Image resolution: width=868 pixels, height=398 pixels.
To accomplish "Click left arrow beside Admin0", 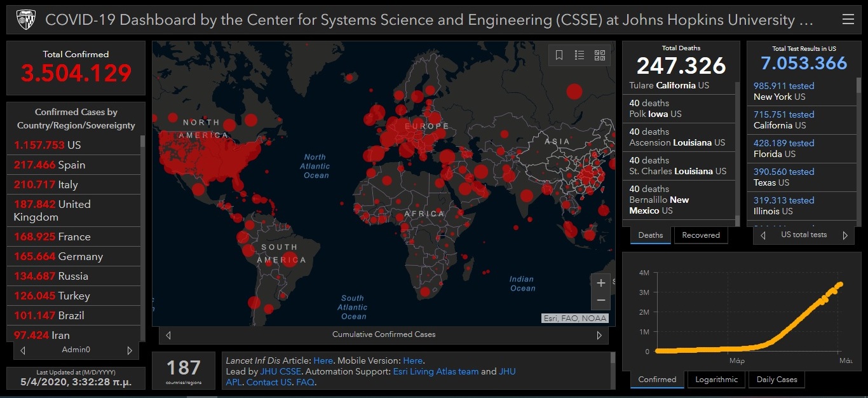I will point(23,350).
